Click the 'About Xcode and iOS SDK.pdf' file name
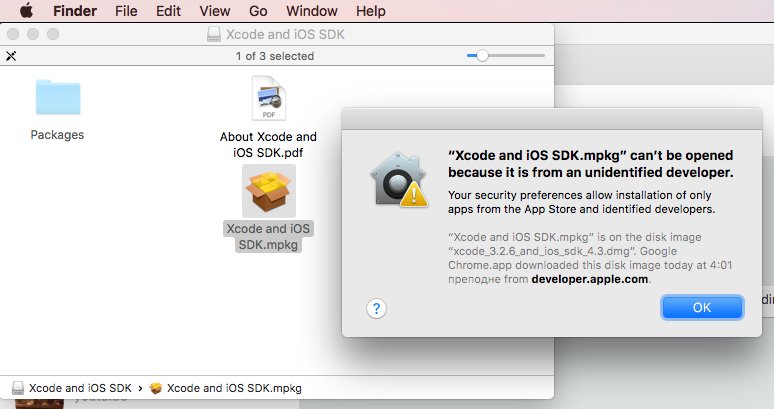Screen dimensions: 774x409 (268, 145)
